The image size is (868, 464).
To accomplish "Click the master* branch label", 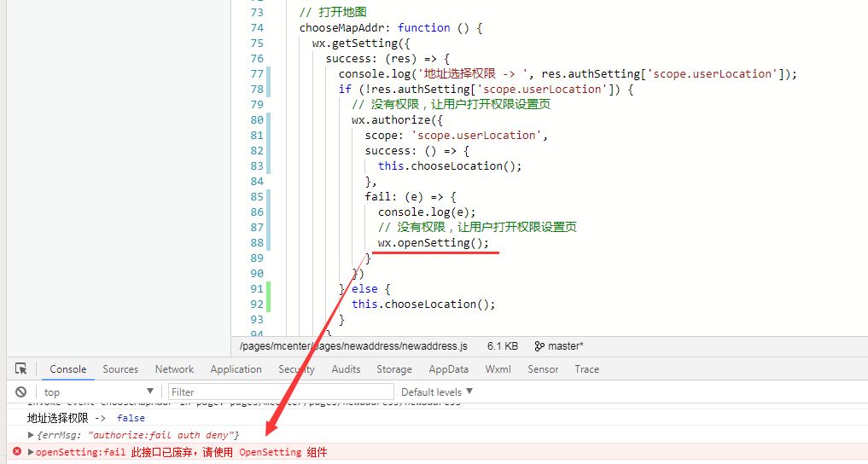I will [566, 346].
